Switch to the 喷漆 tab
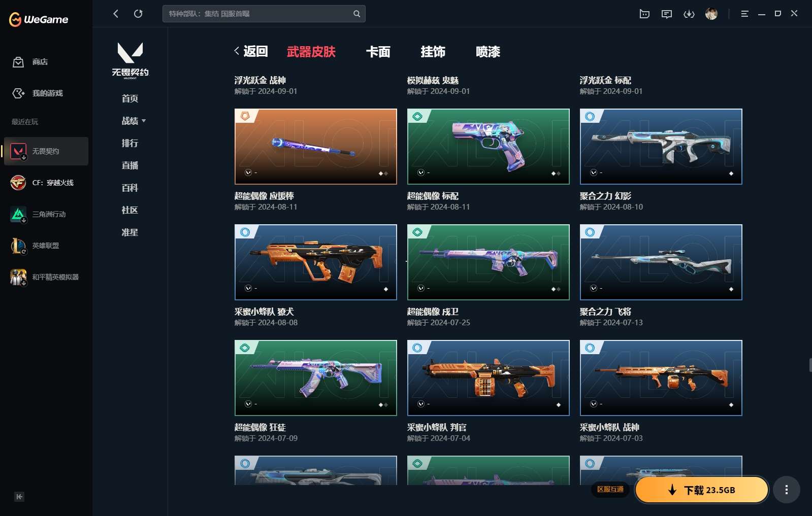This screenshot has width=812, height=516. point(488,52)
